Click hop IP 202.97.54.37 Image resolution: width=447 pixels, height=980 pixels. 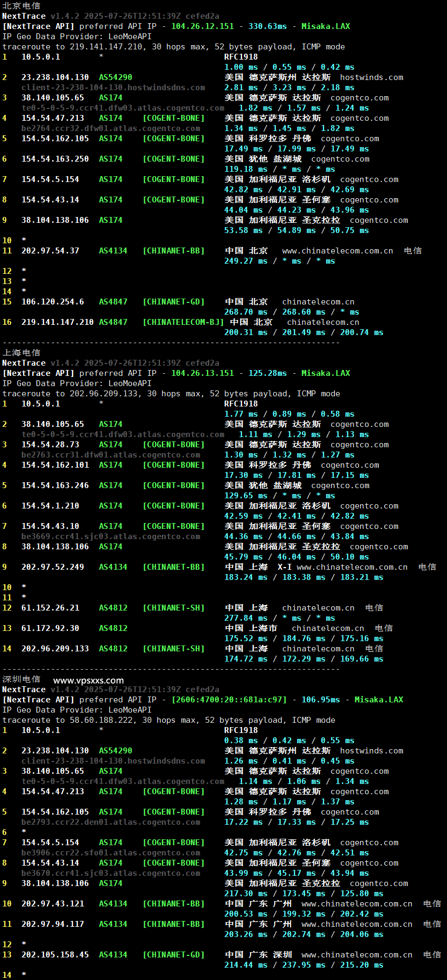point(50,251)
